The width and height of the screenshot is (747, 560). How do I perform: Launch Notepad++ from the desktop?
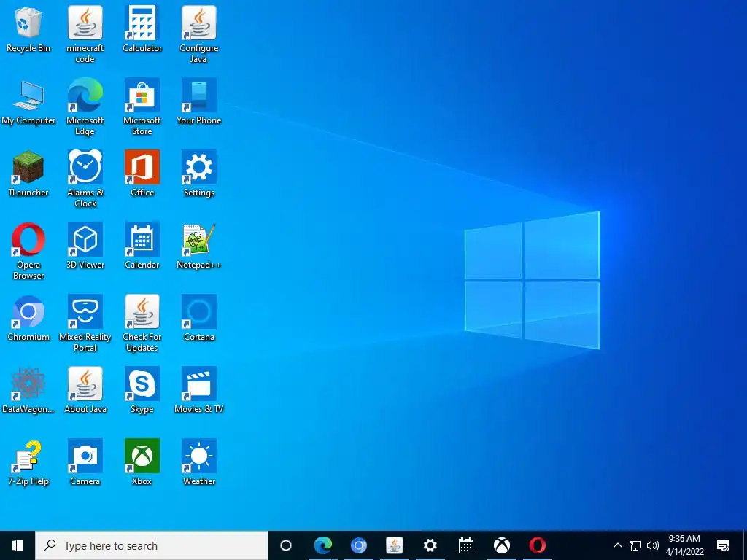pos(198,246)
